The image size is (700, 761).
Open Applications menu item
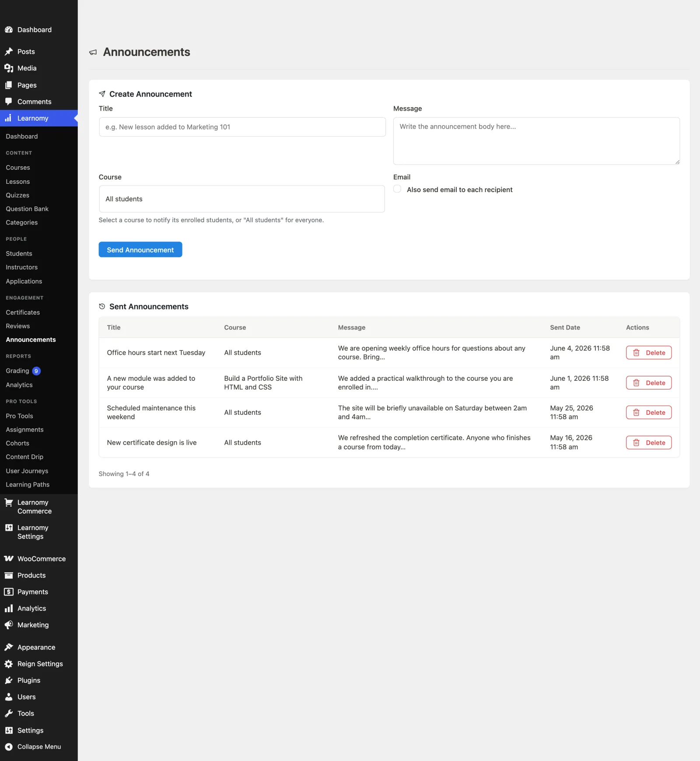tap(24, 281)
